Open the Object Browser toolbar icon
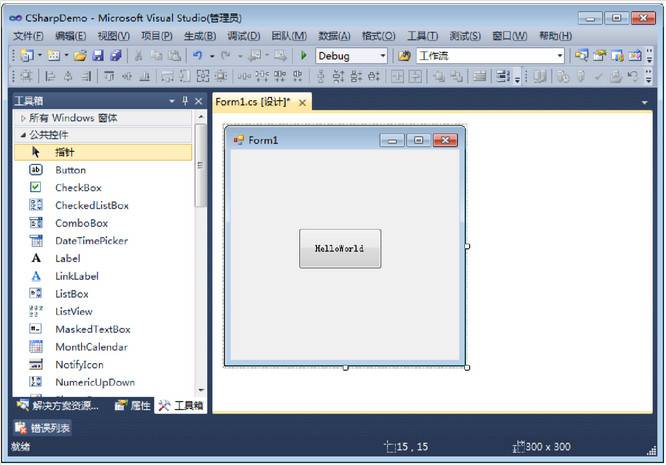666x465 pixels. (617, 56)
